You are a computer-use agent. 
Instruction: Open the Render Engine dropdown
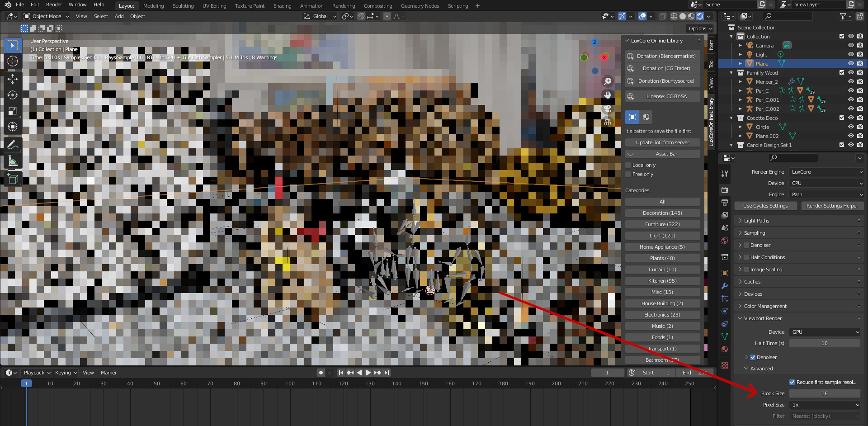tap(826, 172)
